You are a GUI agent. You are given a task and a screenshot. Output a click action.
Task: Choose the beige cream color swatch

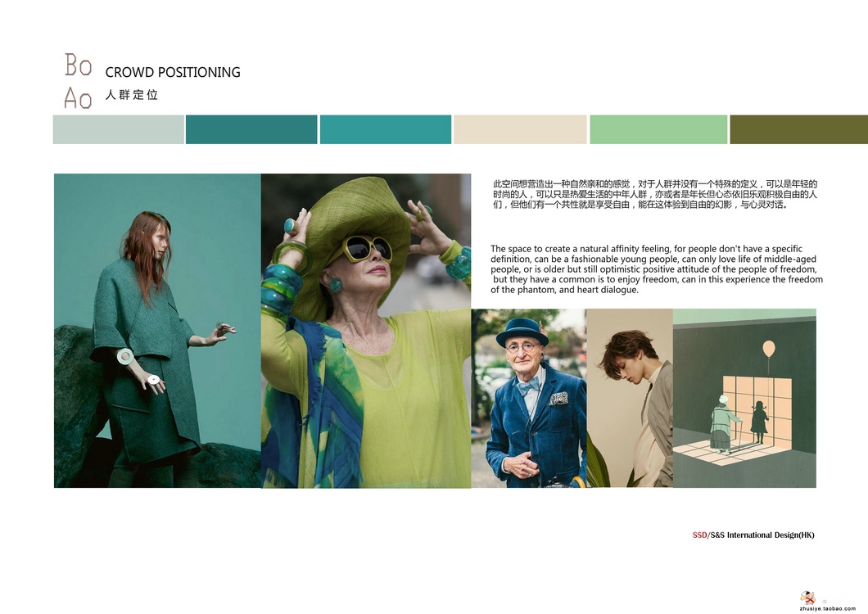[520, 129]
